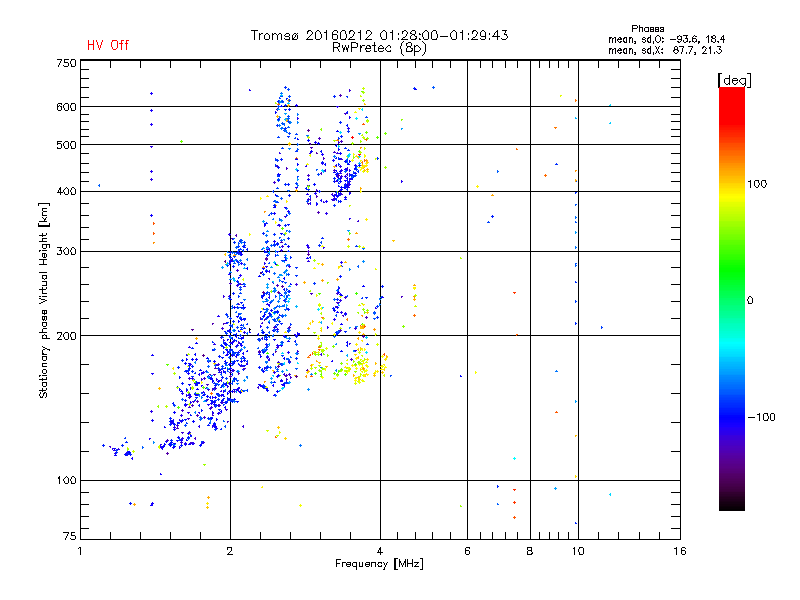Click the colorbar tick label '100'

point(757,184)
